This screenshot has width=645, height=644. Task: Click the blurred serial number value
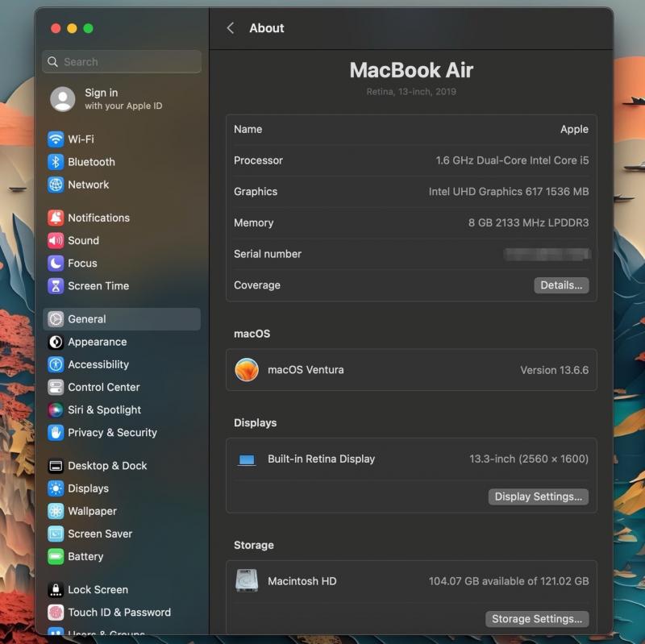(x=547, y=254)
